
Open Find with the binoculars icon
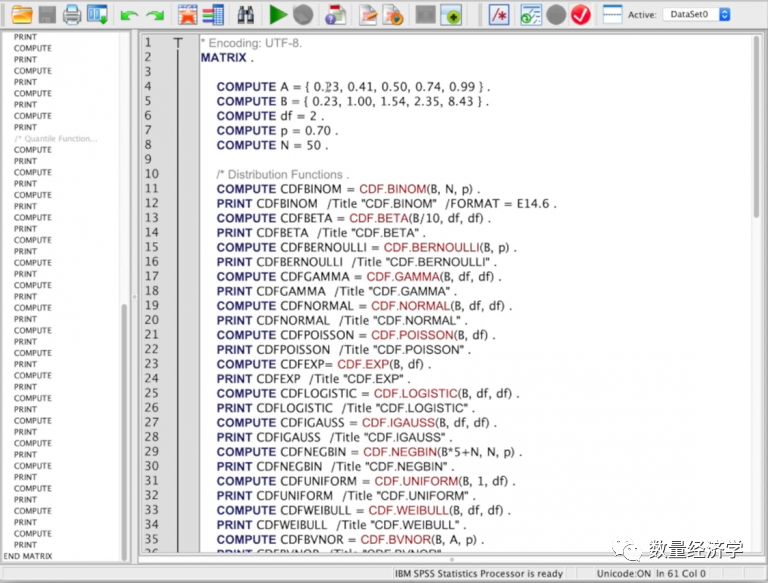[x=246, y=15]
